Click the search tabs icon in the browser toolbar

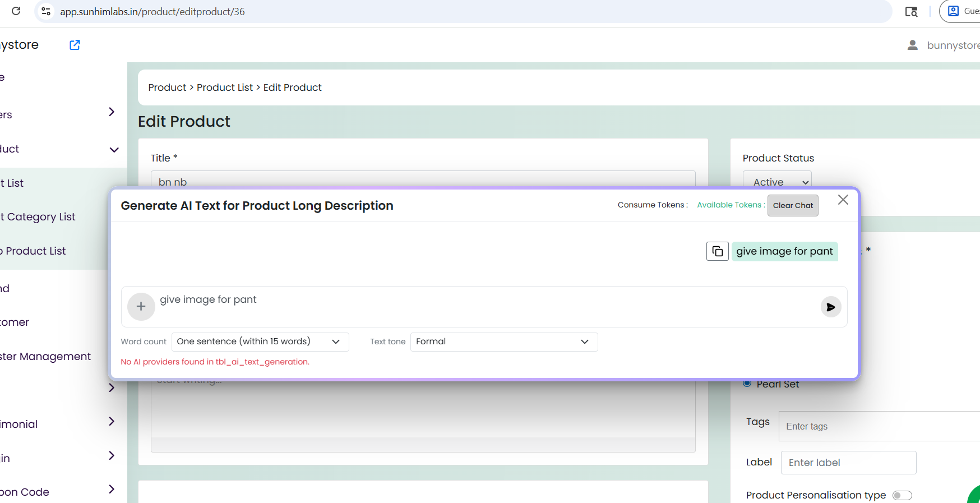tap(911, 11)
